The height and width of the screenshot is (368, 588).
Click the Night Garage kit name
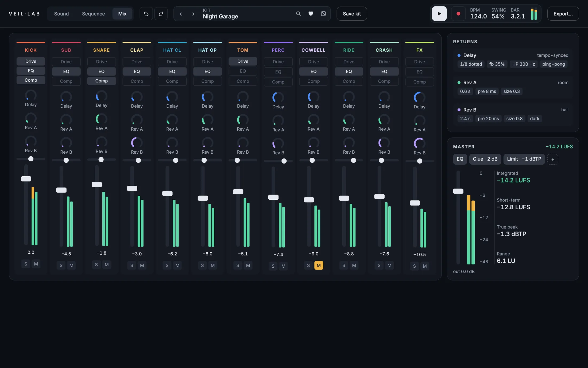[220, 16]
